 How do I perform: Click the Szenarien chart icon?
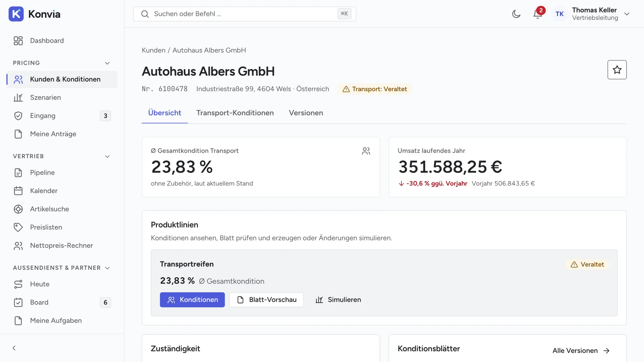coord(18,98)
